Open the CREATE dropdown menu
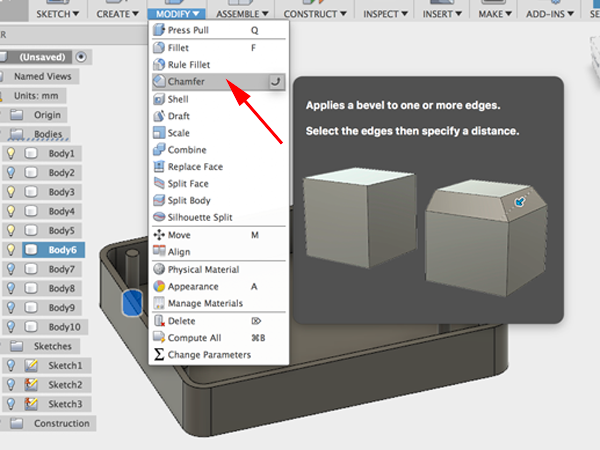The image size is (600, 450). (x=117, y=14)
